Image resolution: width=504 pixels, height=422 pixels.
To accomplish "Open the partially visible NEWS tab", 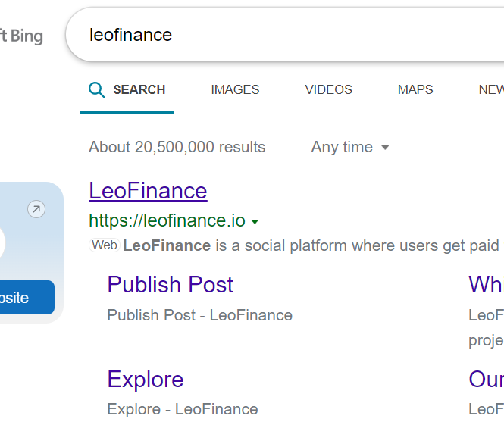I will (491, 89).
